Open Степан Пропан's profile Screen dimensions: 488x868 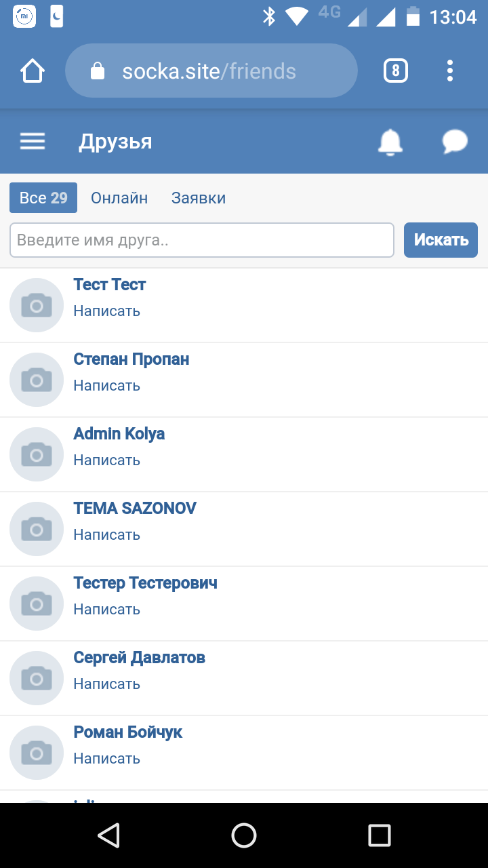coord(131,359)
